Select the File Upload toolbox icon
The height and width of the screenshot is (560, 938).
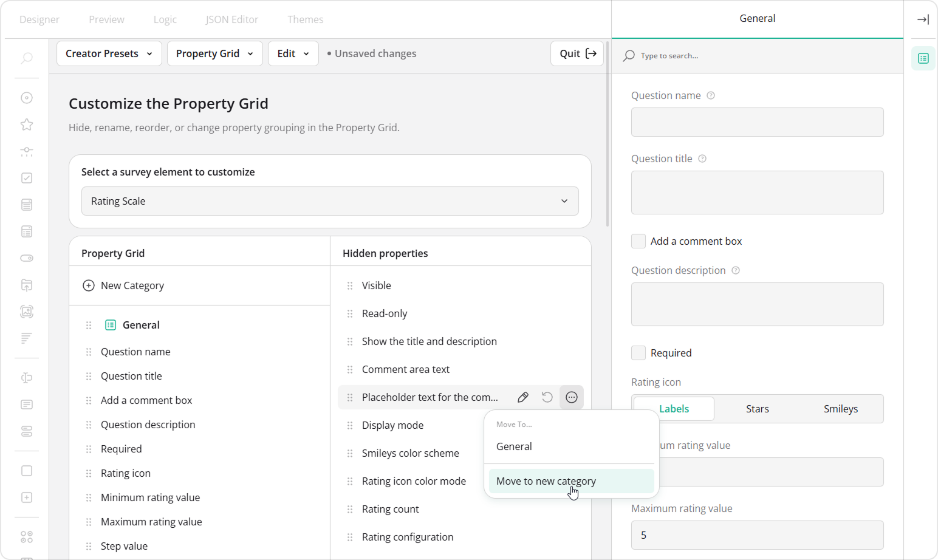(x=27, y=285)
